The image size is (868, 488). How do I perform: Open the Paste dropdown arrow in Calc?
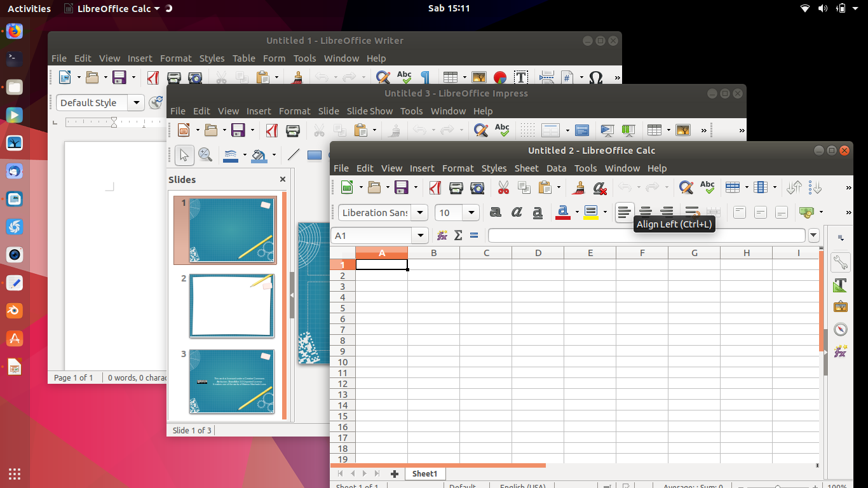(559, 187)
